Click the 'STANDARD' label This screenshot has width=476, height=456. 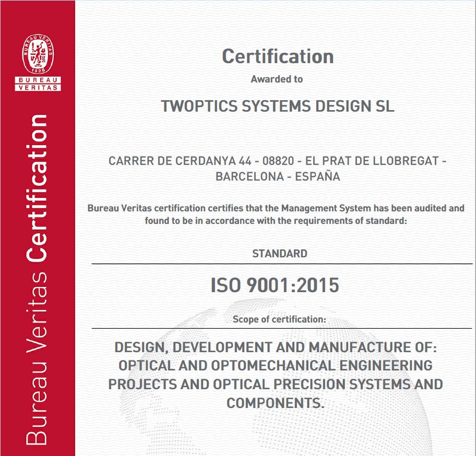280,254
